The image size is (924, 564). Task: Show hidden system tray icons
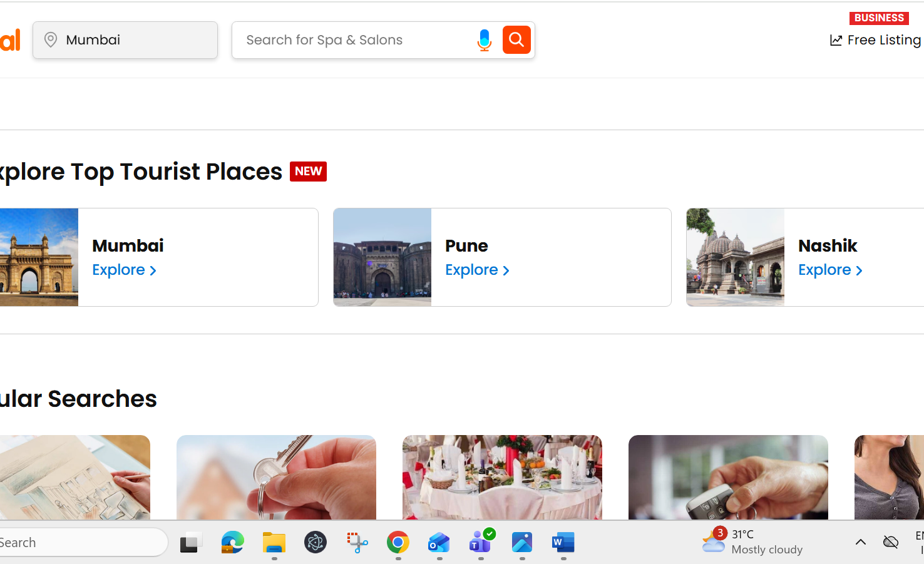point(861,542)
